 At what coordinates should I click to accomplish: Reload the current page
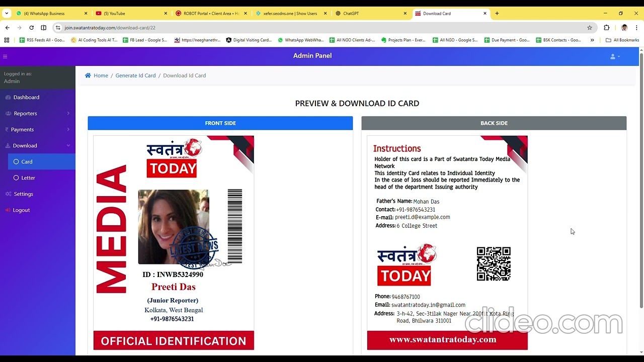[31, 28]
